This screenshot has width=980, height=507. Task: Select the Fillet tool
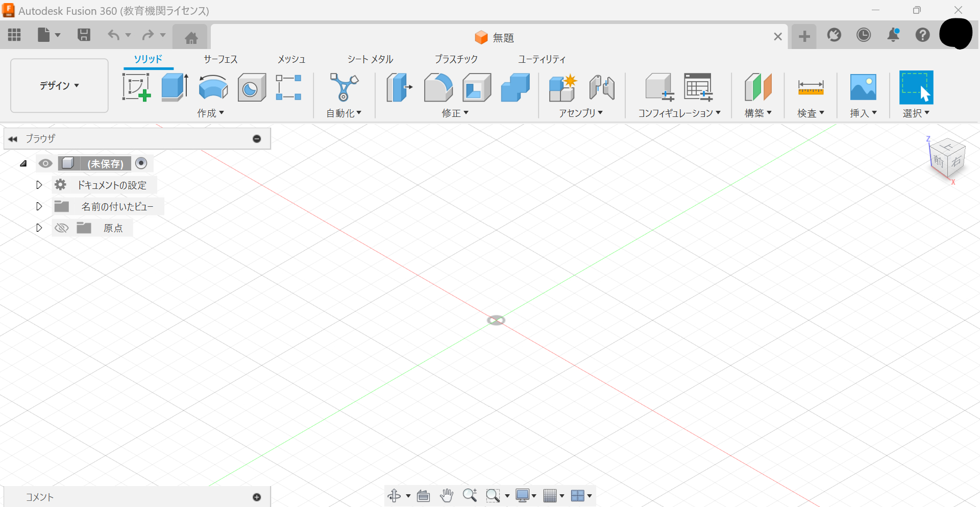(438, 87)
